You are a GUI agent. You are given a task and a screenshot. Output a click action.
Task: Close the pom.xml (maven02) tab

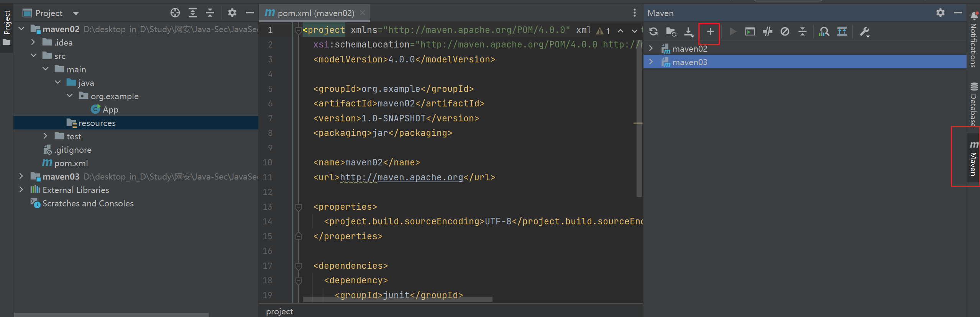point(363,13)
